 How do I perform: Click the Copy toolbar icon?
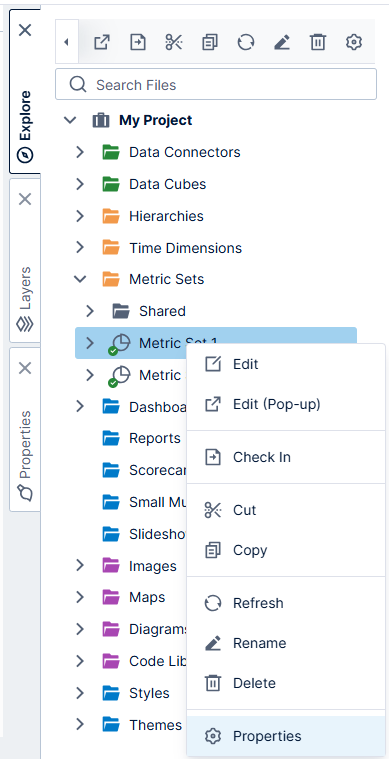209,43
